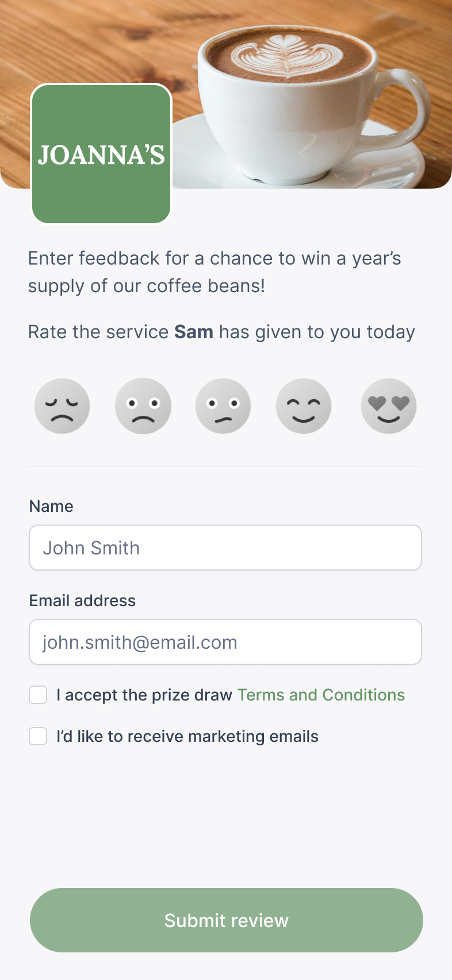The image size is (452, 980).
Task: Click into the Email address field
Action: pyautogui.click(x=225, y=642)
